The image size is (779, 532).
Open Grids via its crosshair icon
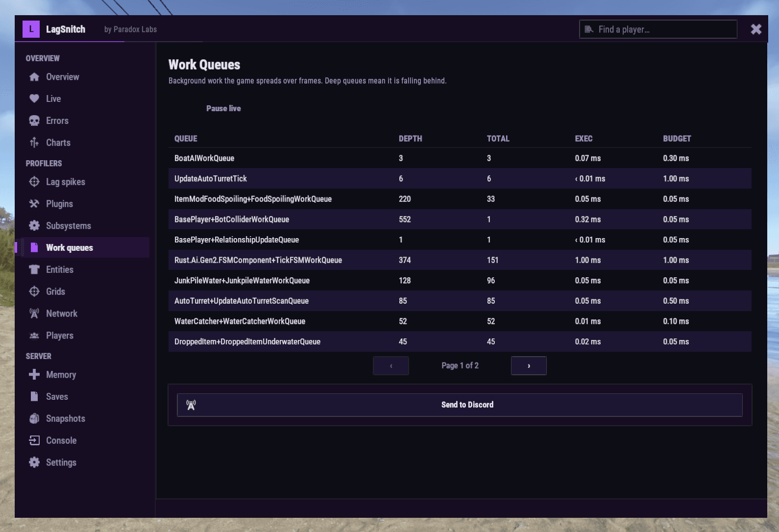point(34,291)
